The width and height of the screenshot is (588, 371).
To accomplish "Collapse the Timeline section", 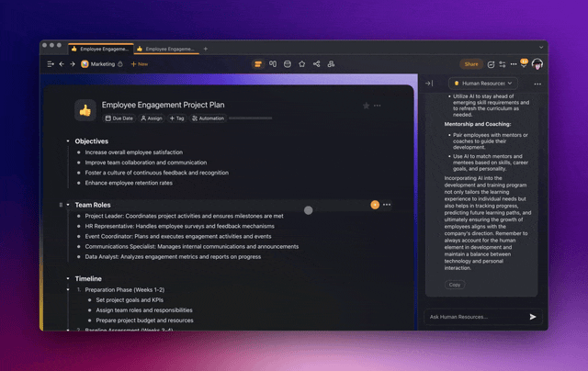I will [x=68, y=278].
